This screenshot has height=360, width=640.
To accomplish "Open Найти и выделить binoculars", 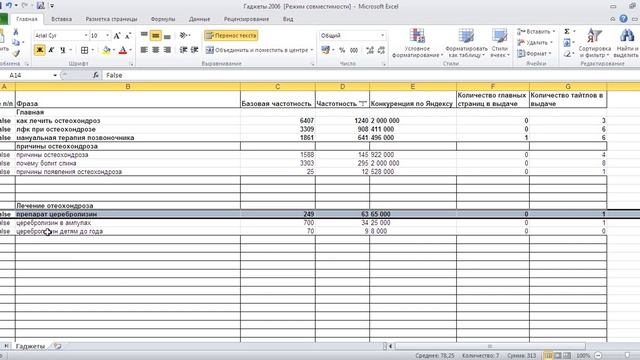I will pos(626,43).
